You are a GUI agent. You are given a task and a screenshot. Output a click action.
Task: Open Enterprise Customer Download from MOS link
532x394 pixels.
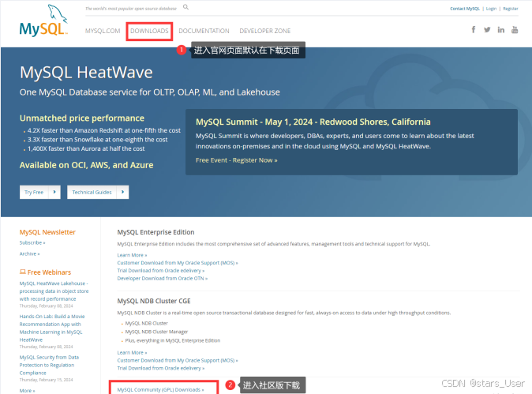pyautogui.click(x=178, y=263)
